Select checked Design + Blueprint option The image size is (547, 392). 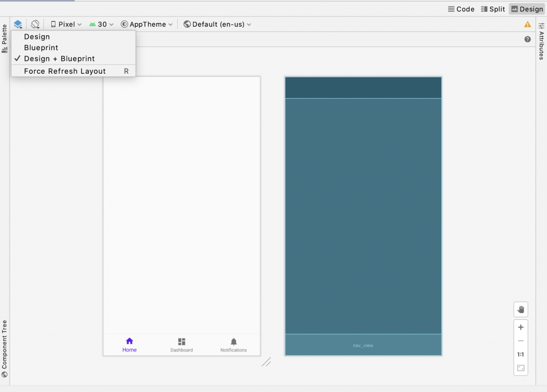pos(73,59)
